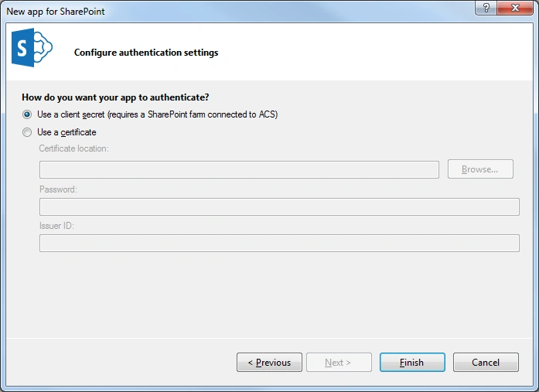
Task: Click the 'How do you want your app to authenticate' text
Action: (115, 97)
